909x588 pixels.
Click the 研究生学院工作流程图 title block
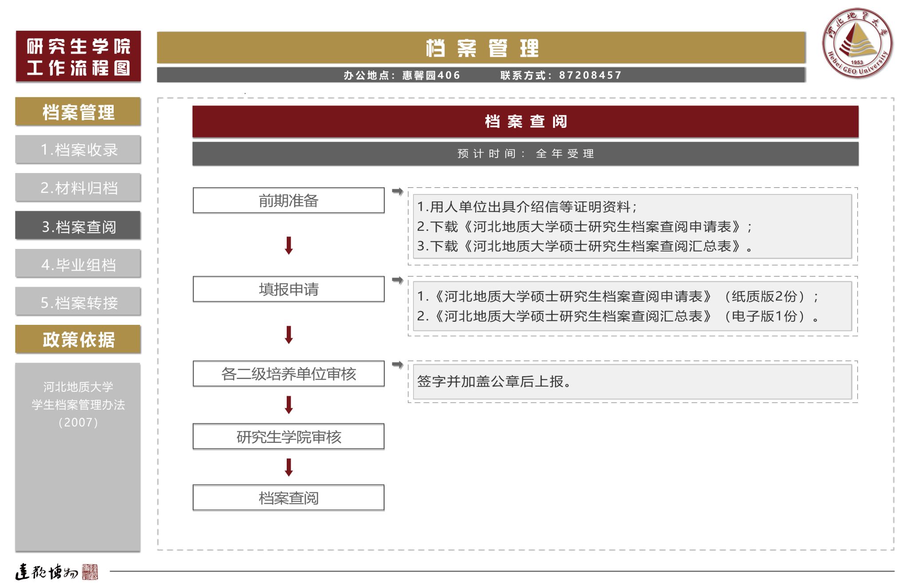tap(78, 56)
